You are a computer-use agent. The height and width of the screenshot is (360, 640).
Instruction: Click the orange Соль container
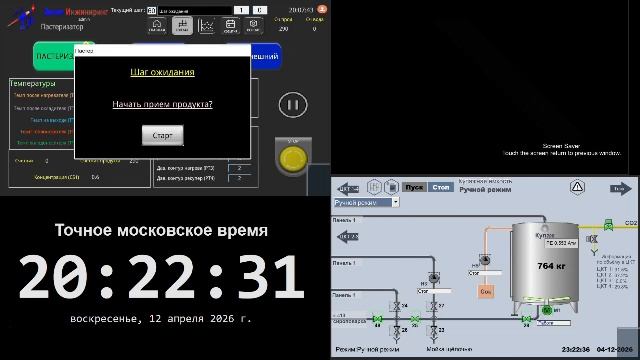[x=486, y=291]
